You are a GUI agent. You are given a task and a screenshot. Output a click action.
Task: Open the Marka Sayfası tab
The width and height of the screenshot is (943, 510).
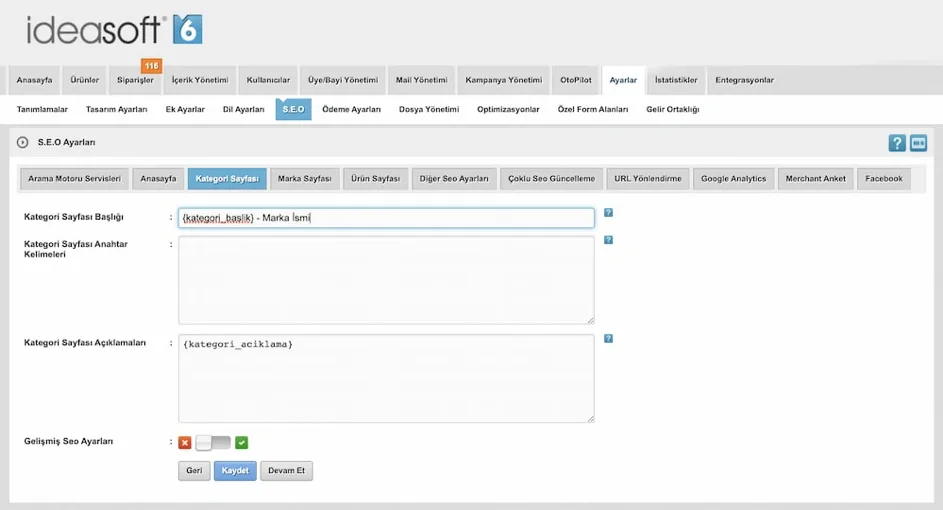[x=304, y=179]
